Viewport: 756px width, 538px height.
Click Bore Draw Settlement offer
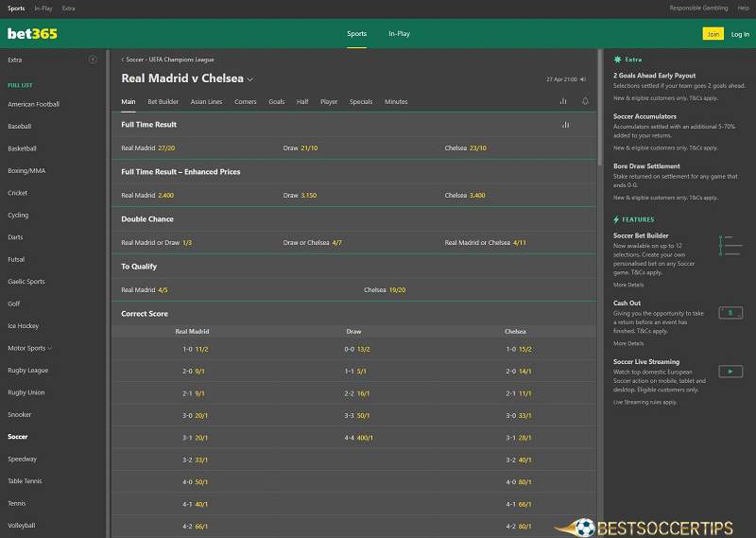click(x=676, y=182)
